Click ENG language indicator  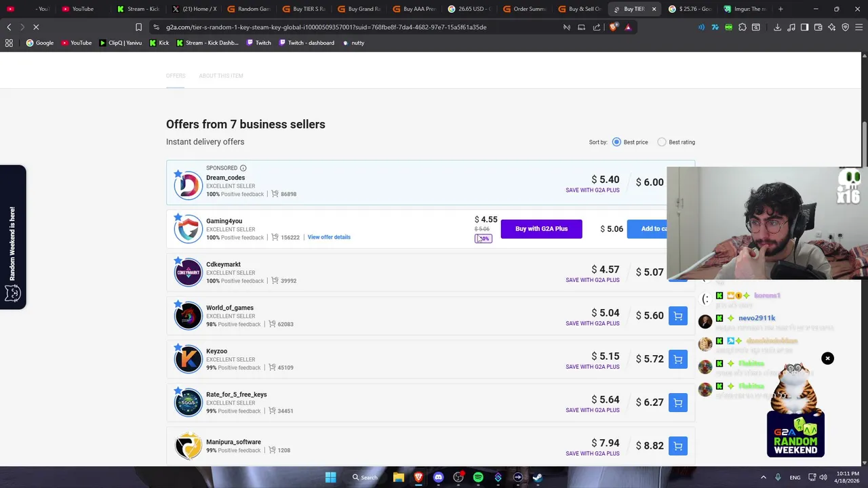click(795, 477)
